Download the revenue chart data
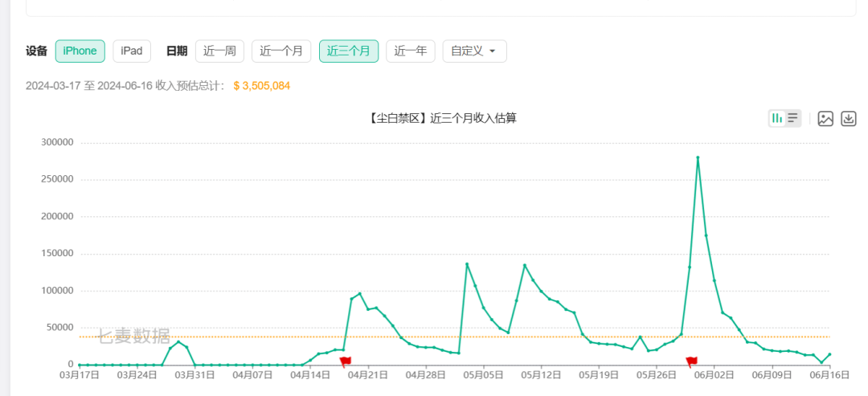This screenshot has width=868, height=396. (849, 118)
